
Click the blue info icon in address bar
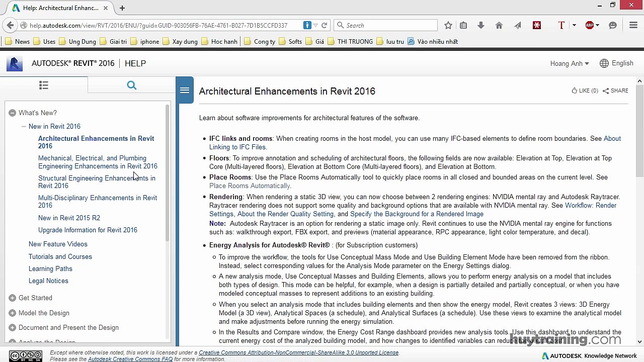[307, 25]
